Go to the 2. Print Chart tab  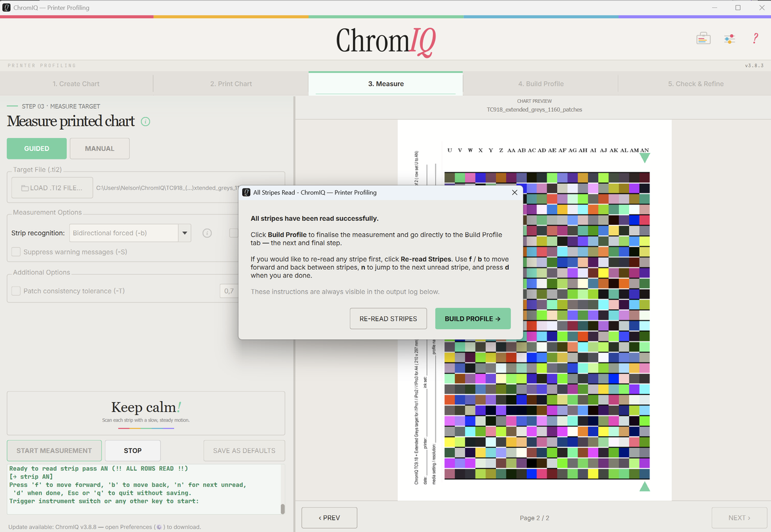point(231,84)
